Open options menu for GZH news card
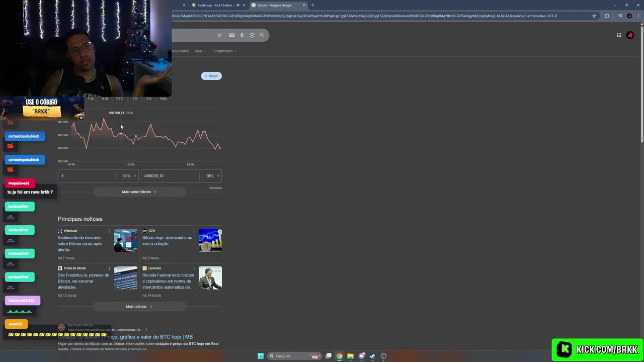Viewport: 644px width, 362px height. click(x=194, y=231)
